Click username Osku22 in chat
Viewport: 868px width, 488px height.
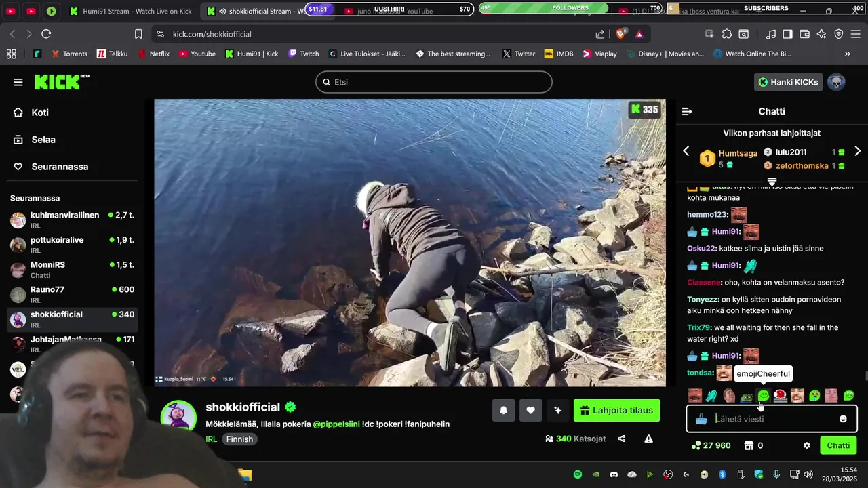pos(701,249)
